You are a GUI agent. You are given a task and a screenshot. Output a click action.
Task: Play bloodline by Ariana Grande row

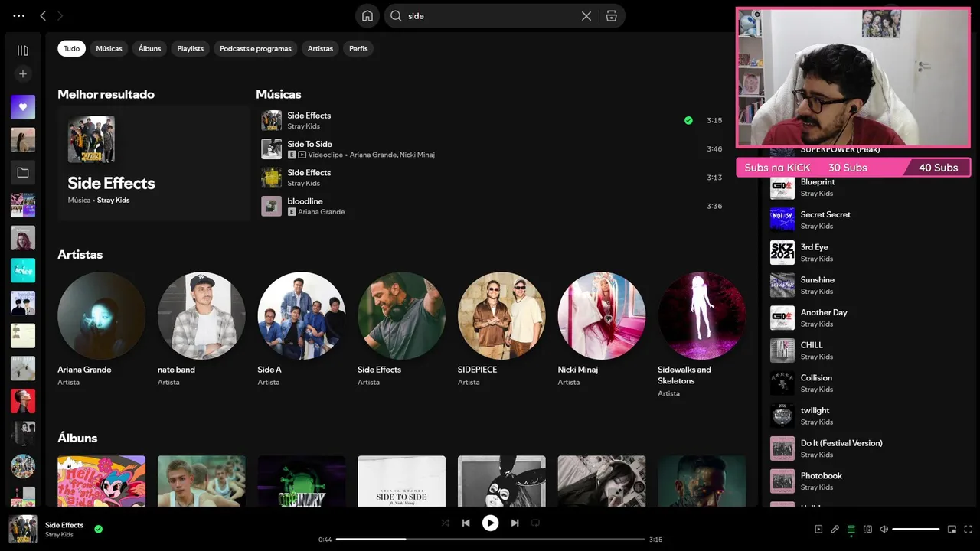[x=493, y=206]
